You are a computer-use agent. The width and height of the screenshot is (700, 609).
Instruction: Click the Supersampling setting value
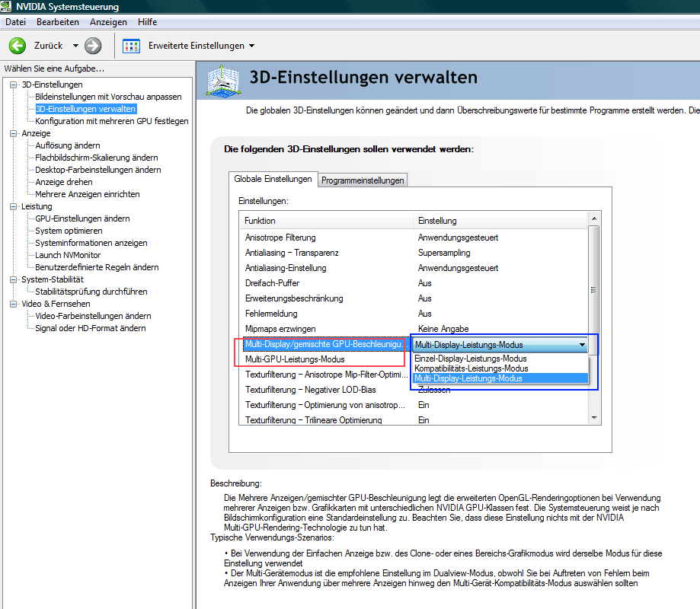coord(444,253)
